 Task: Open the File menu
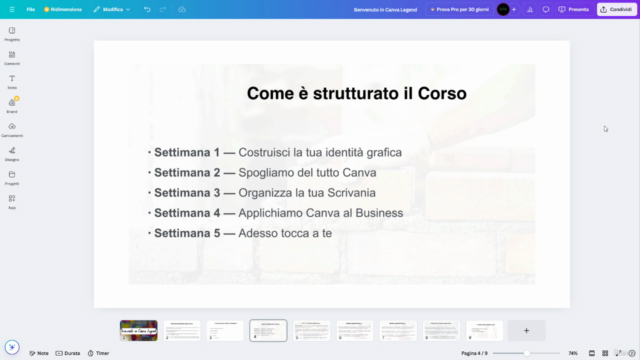pos(31,9)
